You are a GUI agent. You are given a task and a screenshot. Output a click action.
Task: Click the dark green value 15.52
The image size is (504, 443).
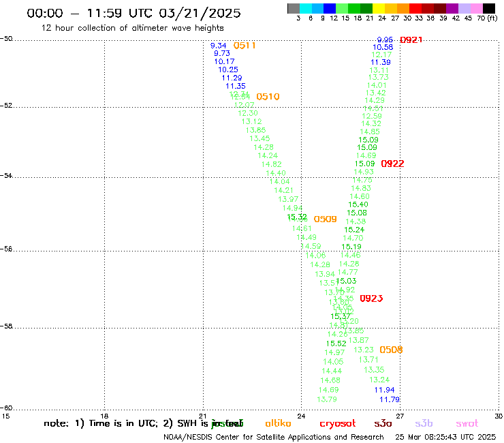(x=336, y=344)
